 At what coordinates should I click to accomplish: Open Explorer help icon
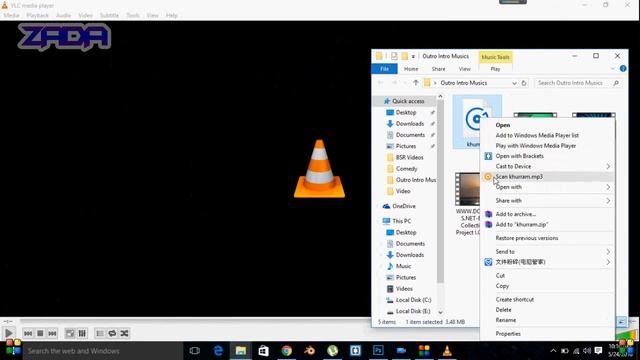pos(623,69)
